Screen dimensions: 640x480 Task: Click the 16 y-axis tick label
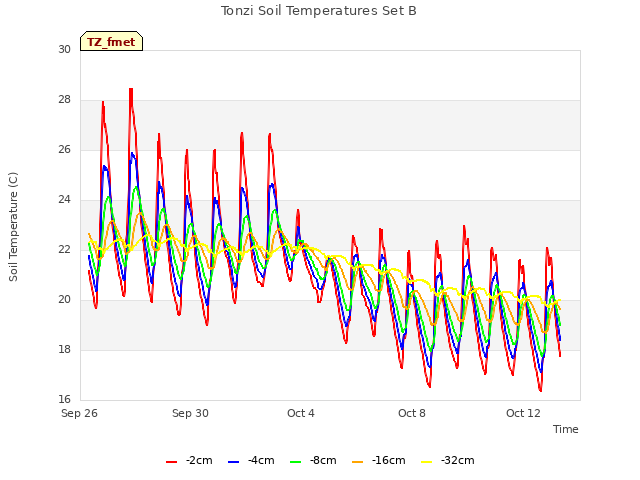(64, 400)
